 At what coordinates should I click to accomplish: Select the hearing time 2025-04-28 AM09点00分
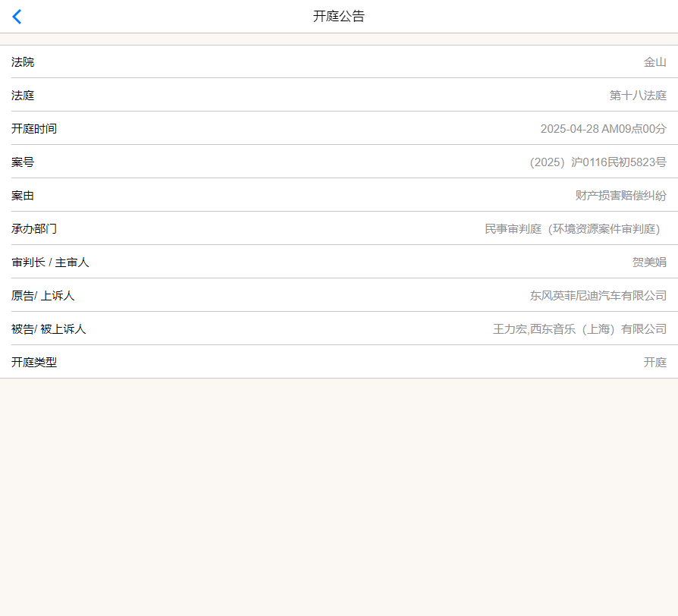[603, 129]
